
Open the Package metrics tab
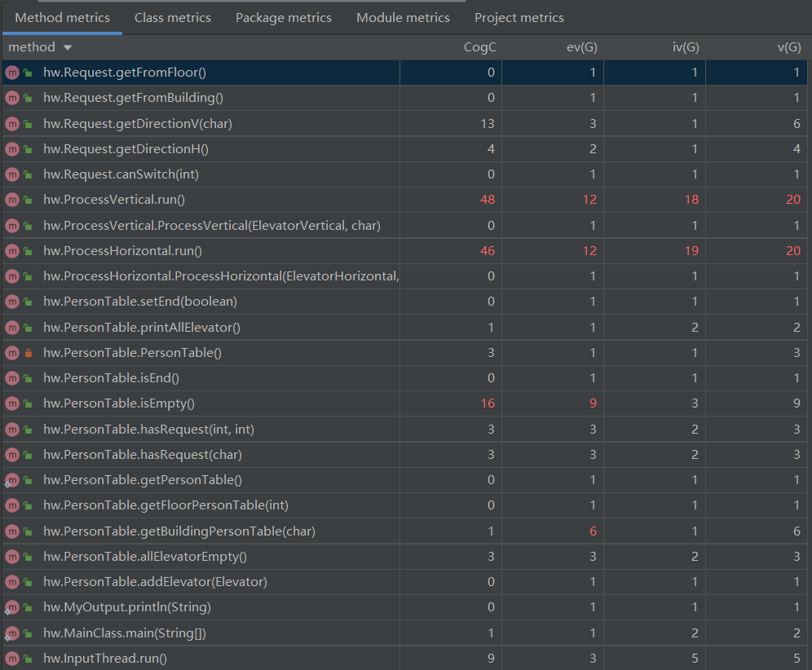pyautogui.click(x=284, y=17)
